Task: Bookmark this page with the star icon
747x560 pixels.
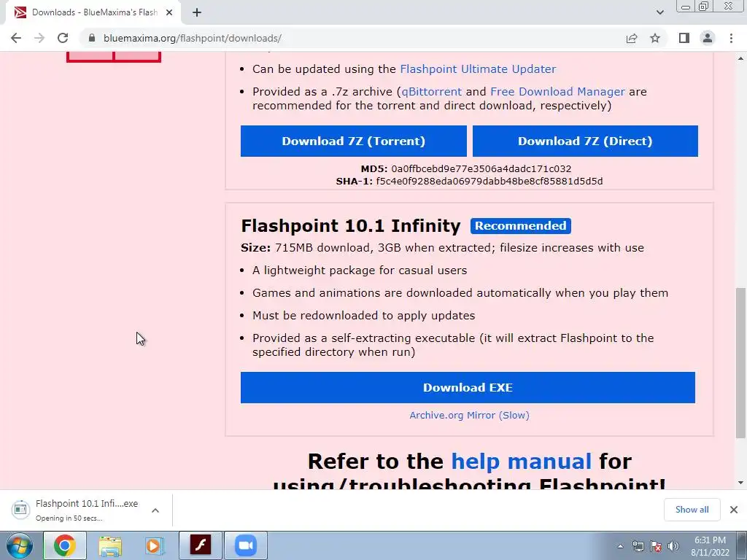Action: [x=655, y=38]
